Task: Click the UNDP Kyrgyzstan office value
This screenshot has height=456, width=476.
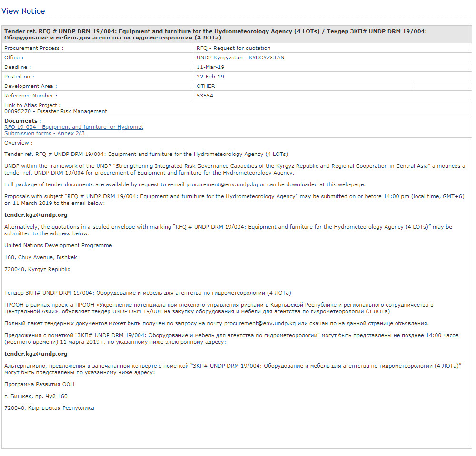Action: [x=240, y=58]
